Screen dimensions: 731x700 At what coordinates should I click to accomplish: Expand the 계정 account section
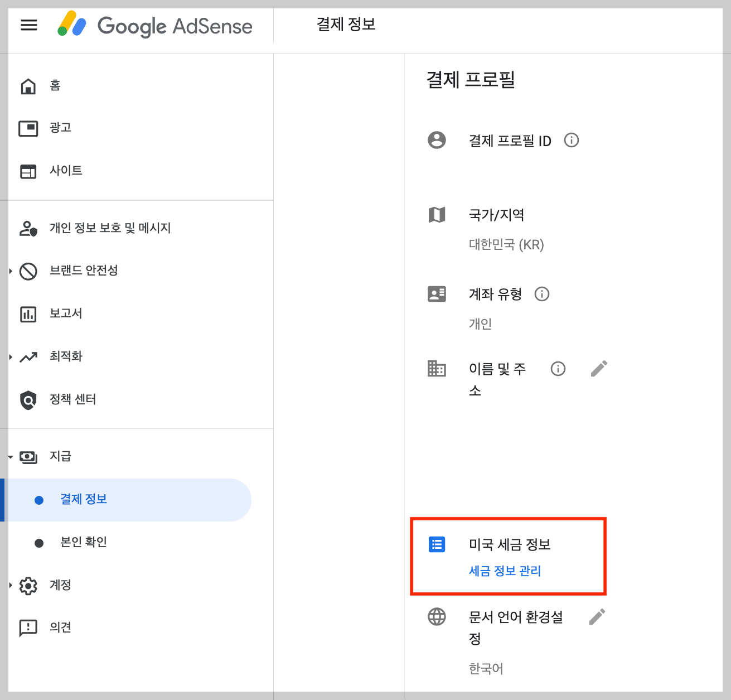coord(9,585)
